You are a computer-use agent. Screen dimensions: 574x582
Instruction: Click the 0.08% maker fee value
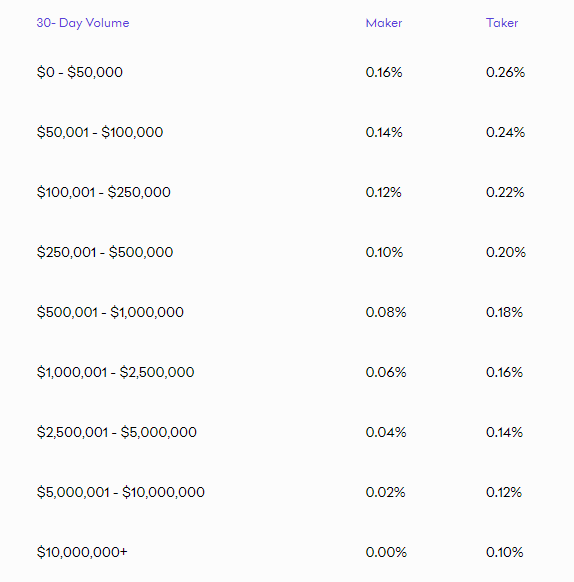pos(385,312)
